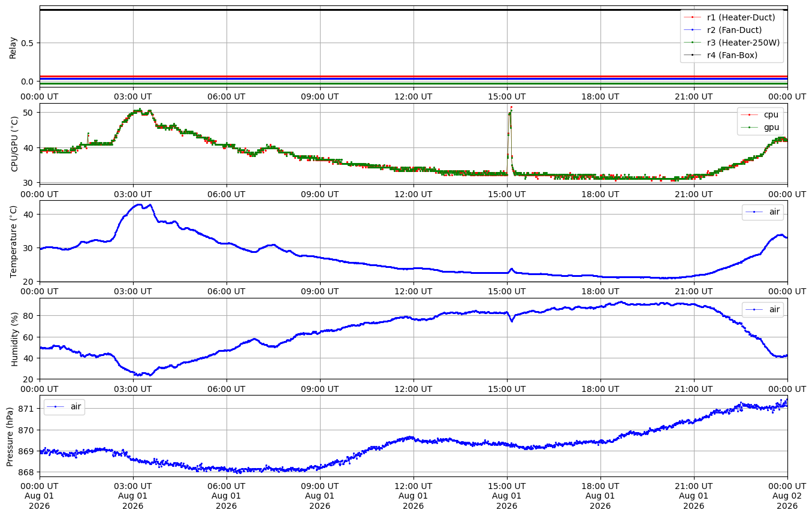Click '15:00 UT' tick below the Relay plot

pos(507,96)
